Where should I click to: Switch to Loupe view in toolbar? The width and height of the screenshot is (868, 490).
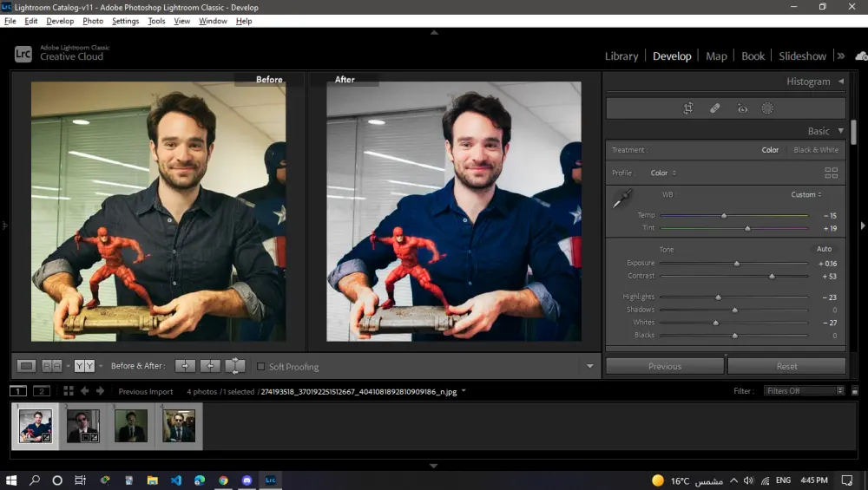27,366
